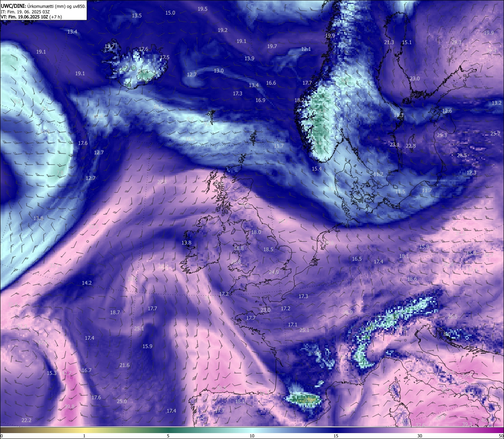Viewport: 504px width, 439px height.
Task: Select the '13.7' label over Iceland
Action: coord(109,46)
